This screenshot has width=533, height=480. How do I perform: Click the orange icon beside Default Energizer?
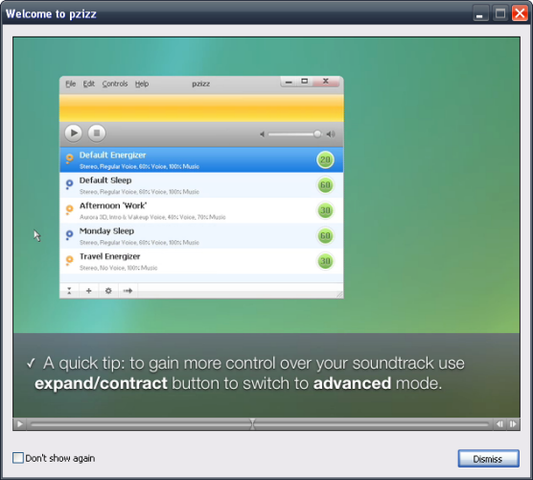coord(69,159)
